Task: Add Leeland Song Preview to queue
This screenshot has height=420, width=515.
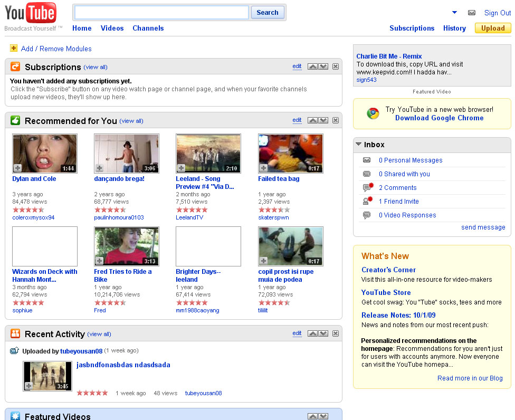Action: point(182,168)
